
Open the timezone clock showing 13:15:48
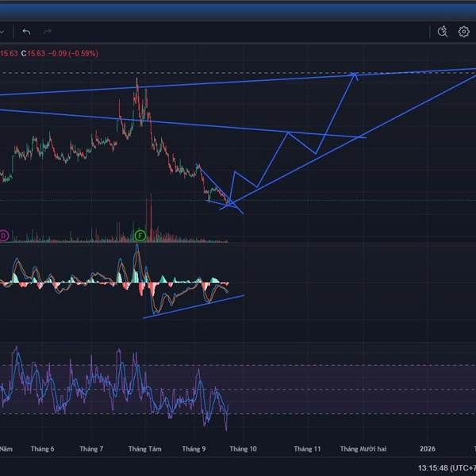(445, 466)
